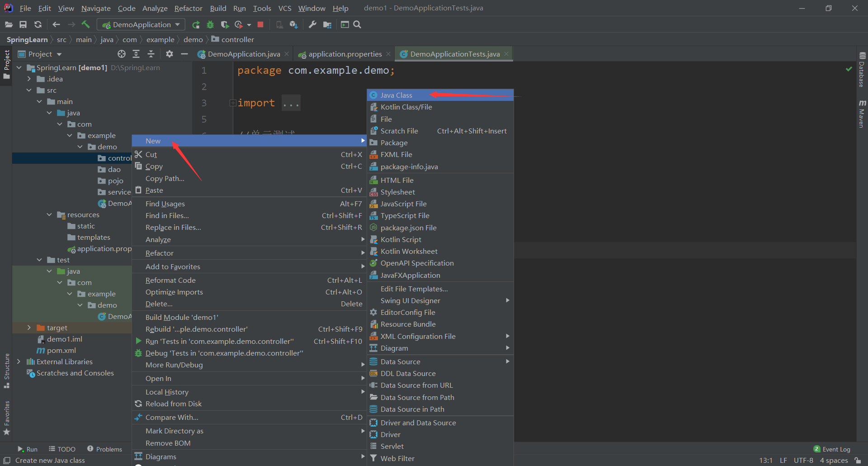Viewport: 868px width, 466px height.
Task: Select HTML File in the New submenu
Action: tap(440, 180)
